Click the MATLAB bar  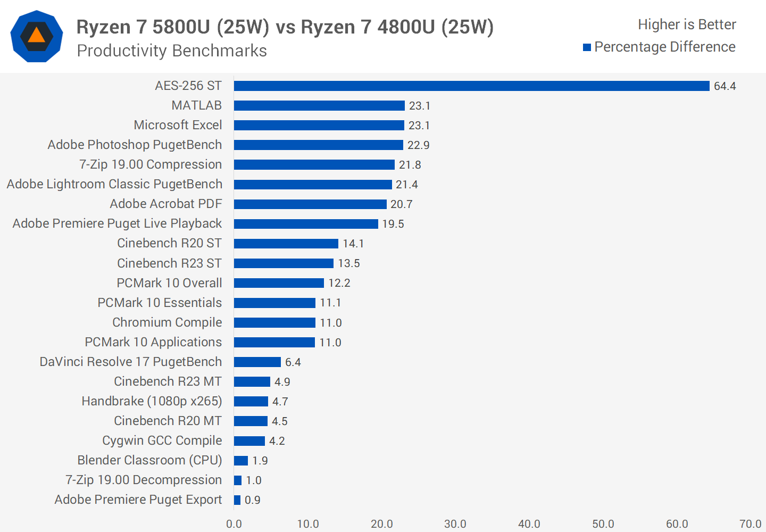[319, 106]
